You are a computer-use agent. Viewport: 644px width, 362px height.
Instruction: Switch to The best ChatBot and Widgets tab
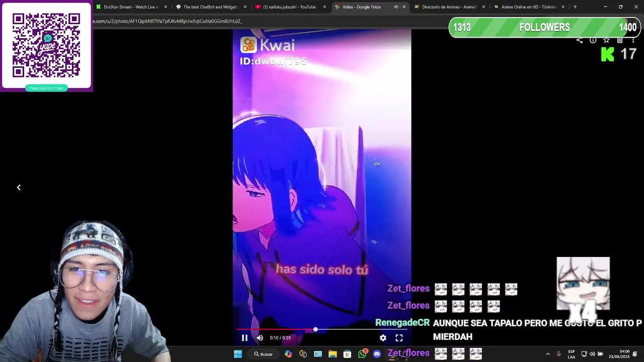(x=210, y=7)
